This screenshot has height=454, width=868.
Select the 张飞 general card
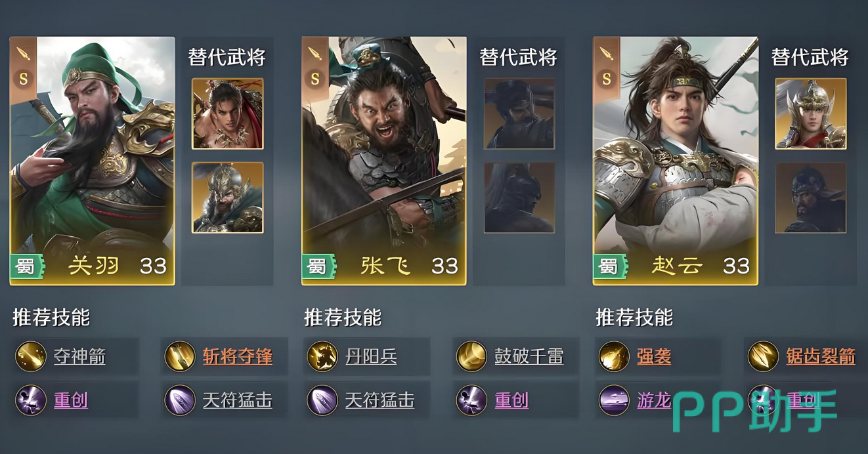[x=384, y=161]
